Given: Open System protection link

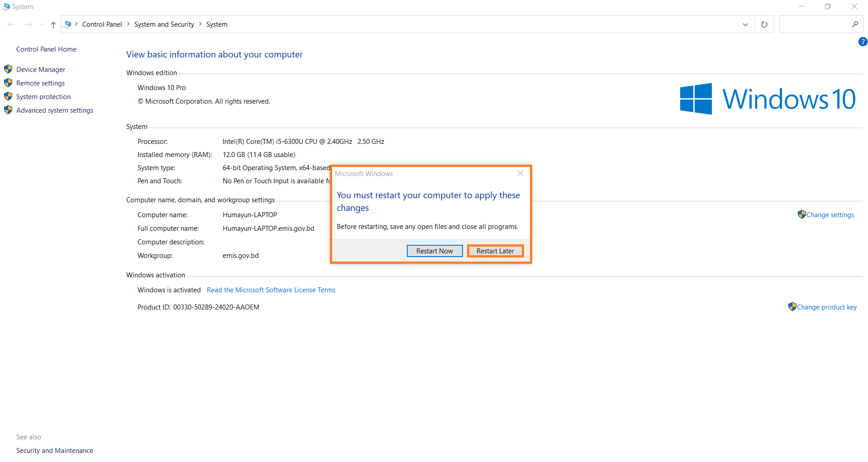Looking at the screenshot, I should click(x=43, y=97).
